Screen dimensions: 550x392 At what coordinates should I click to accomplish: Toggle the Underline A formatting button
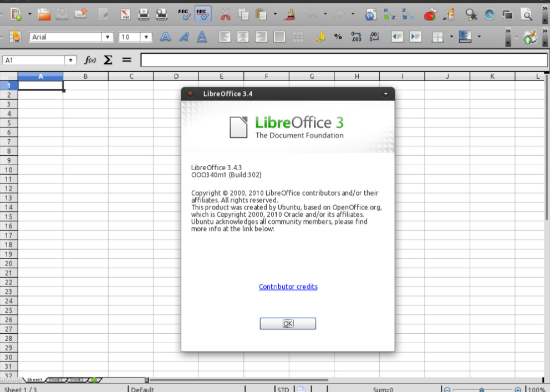point(202,37)
